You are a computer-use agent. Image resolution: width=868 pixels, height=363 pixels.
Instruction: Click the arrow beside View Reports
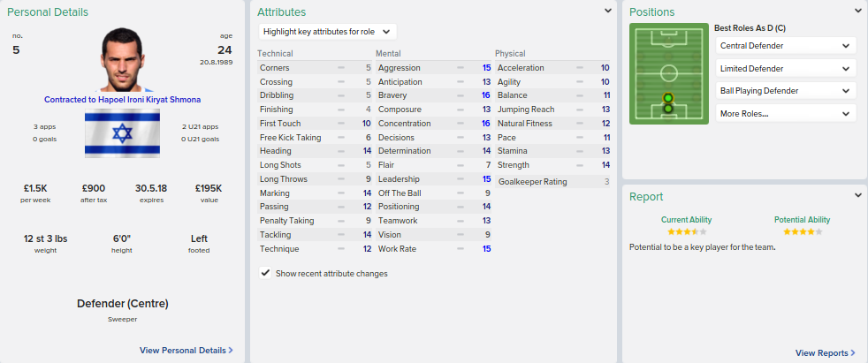tap(853, 353)
